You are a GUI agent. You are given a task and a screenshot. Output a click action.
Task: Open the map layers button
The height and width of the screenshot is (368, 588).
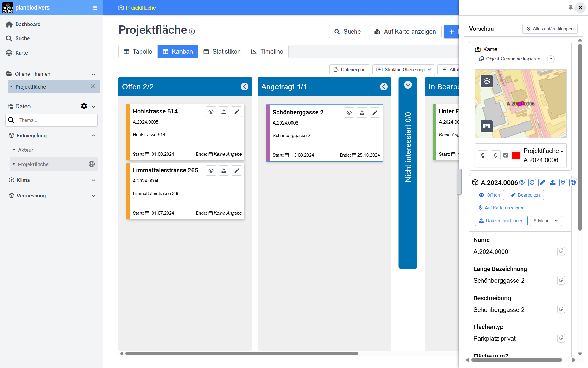click(487, 81)
